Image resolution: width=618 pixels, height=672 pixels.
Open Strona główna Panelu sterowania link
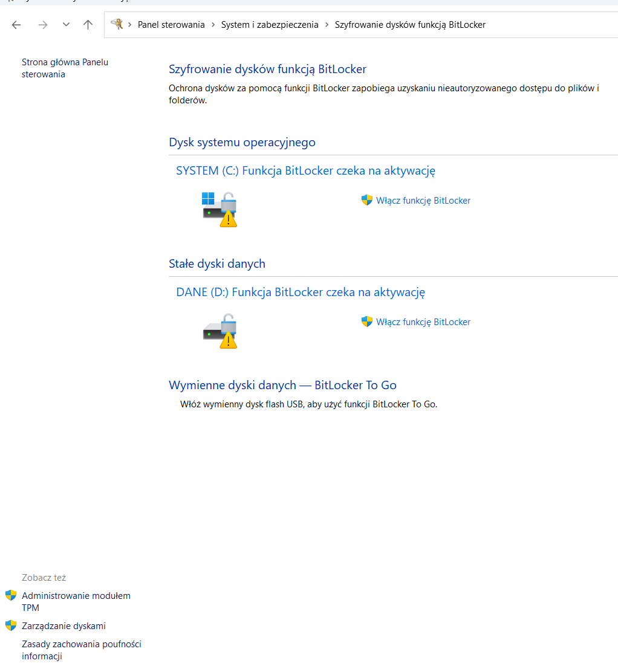pyautogui.click(x=65, y=68)
